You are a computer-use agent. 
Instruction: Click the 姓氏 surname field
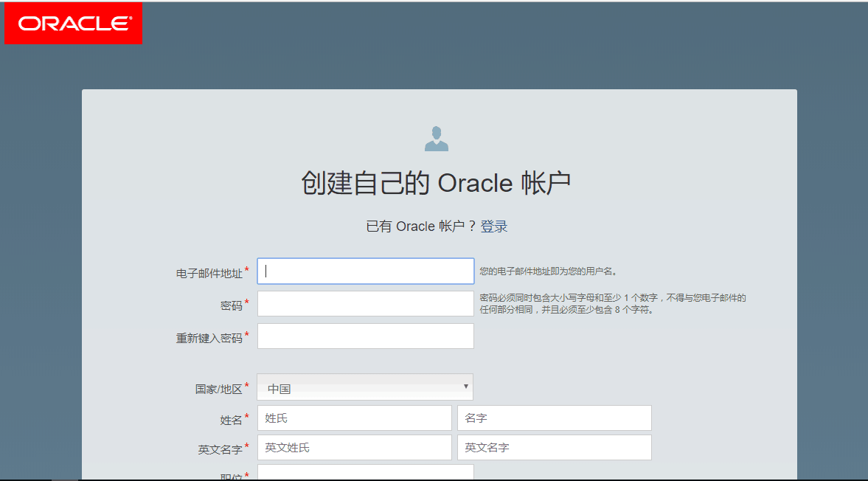(x=354, y=418)
